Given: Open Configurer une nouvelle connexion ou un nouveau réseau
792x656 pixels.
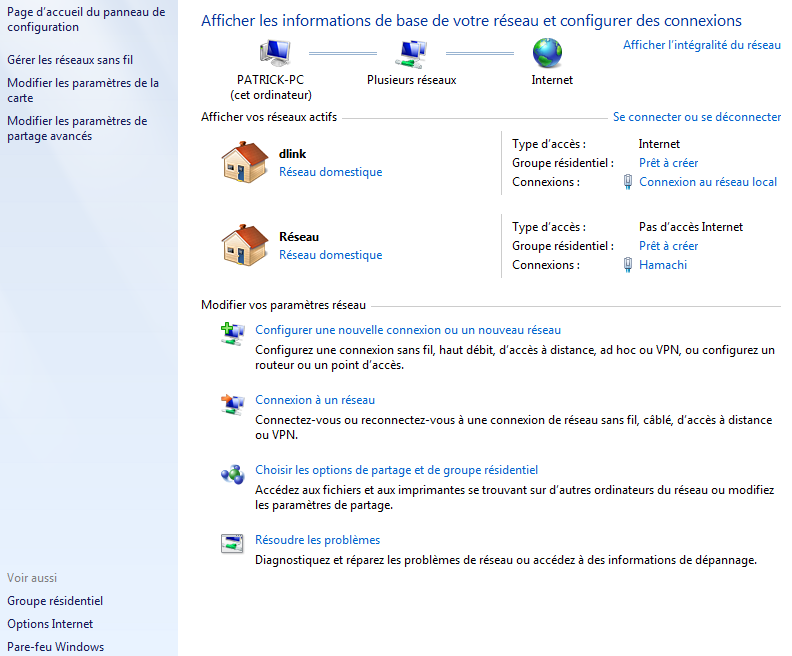Looking at the screenshot, I should [408, 330].
